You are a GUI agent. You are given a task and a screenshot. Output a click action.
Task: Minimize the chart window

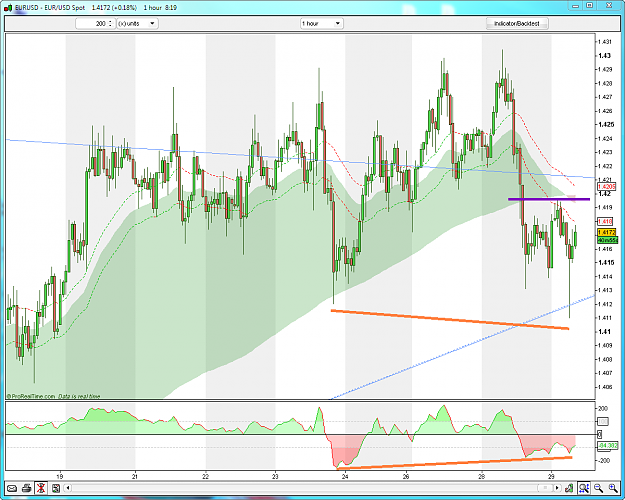[576, 6]
